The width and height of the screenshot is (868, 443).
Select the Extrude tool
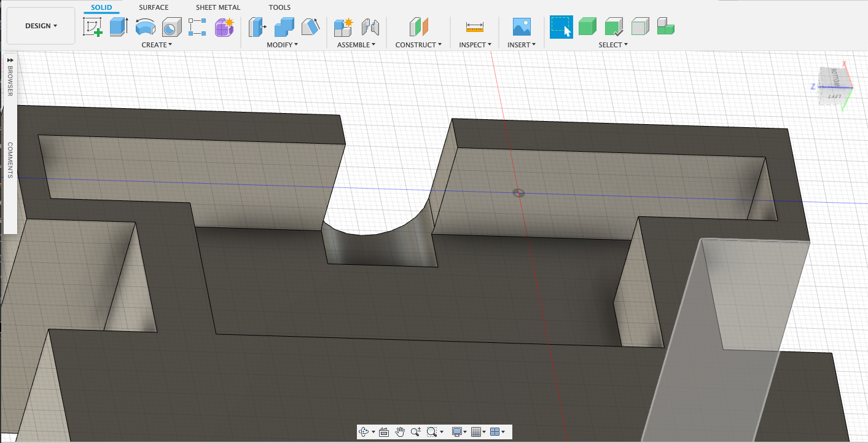118,27
